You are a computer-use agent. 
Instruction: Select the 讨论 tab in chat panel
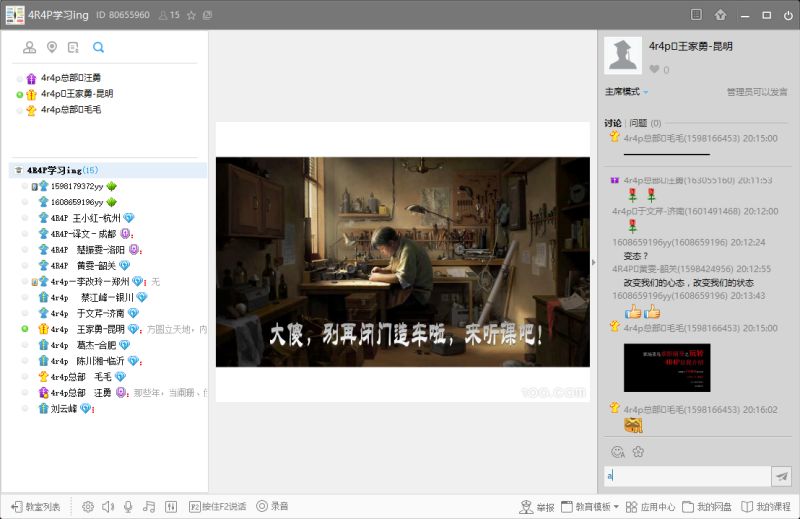613,123
